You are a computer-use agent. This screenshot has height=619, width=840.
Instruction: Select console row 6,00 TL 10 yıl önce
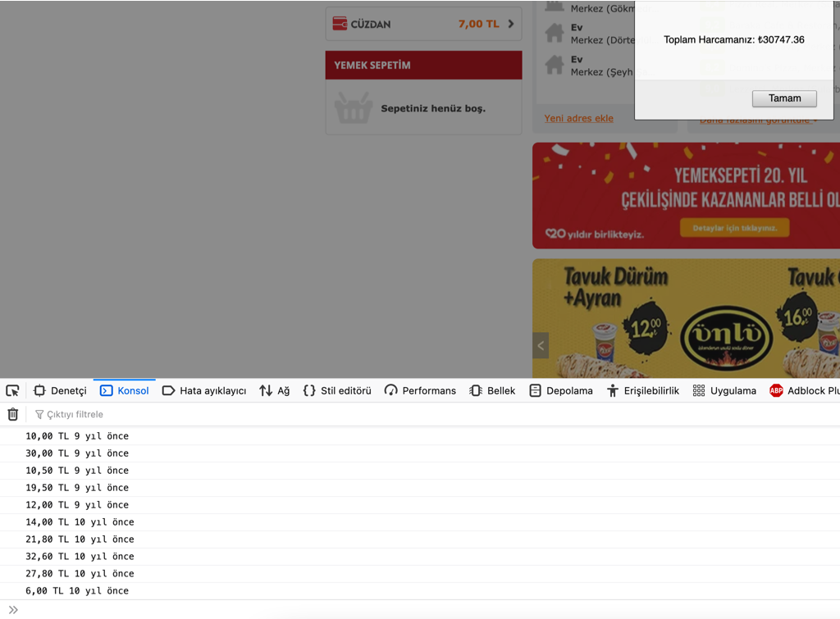(420, 590)
